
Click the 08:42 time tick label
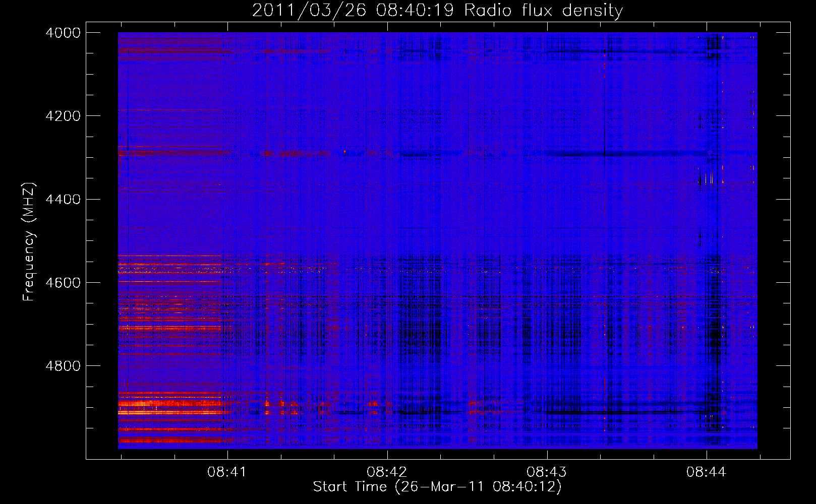(387, 472)
